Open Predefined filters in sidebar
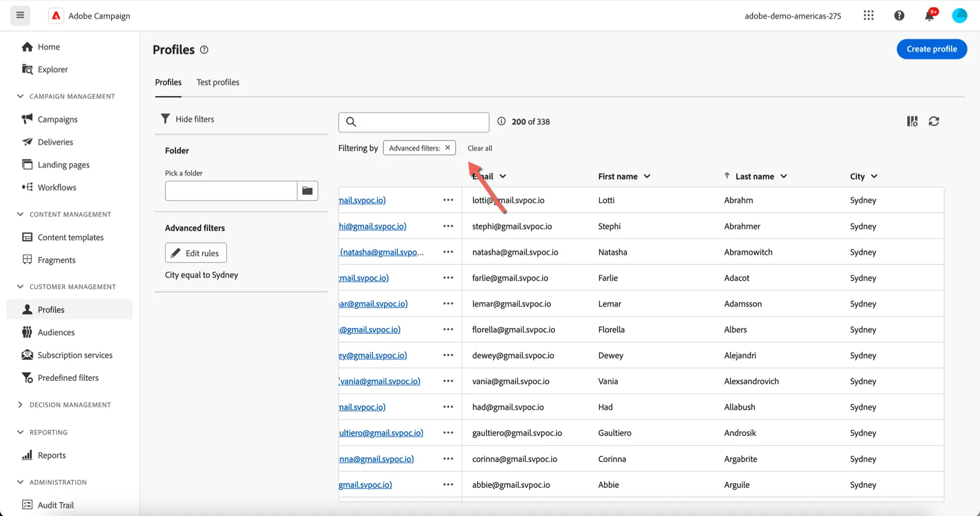This screenshot has width=980, height=516. click(68, 377)
